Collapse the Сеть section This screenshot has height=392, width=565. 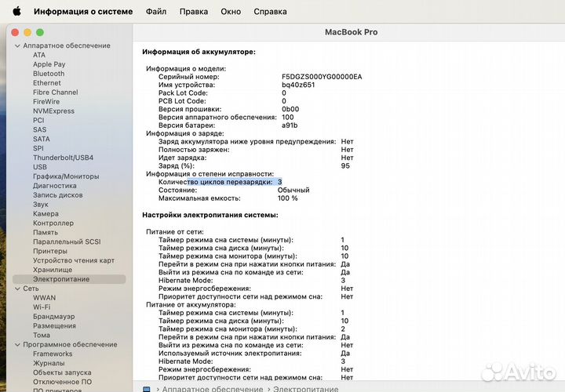pos(17,289)
